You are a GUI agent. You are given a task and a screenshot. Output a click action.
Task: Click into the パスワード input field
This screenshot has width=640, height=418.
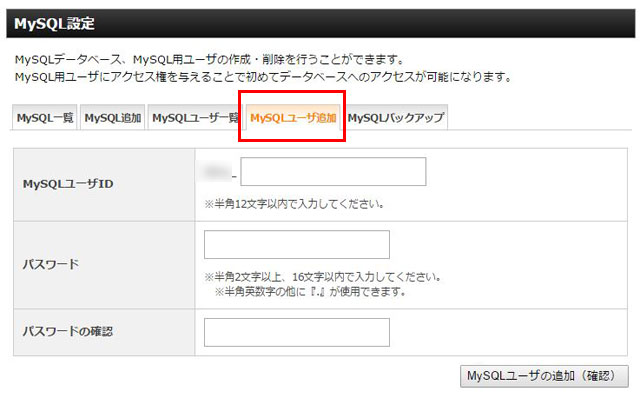click(x=297, y=245)
